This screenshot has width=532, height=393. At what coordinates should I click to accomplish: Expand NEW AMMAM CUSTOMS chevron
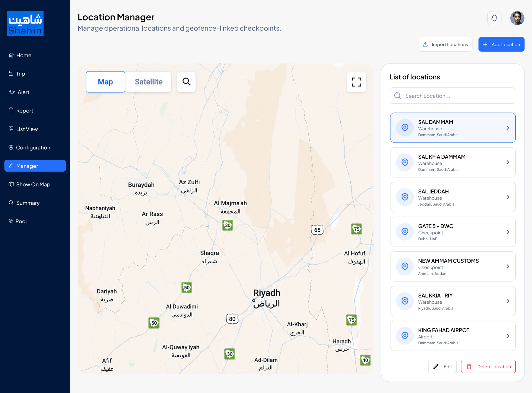click(508, 267)
